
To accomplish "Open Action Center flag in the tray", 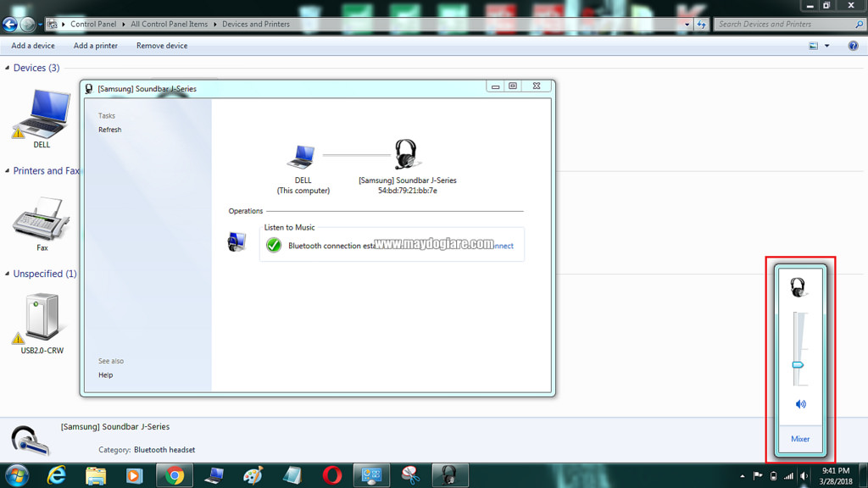I will pyautogui.click(x=758, y=476).
